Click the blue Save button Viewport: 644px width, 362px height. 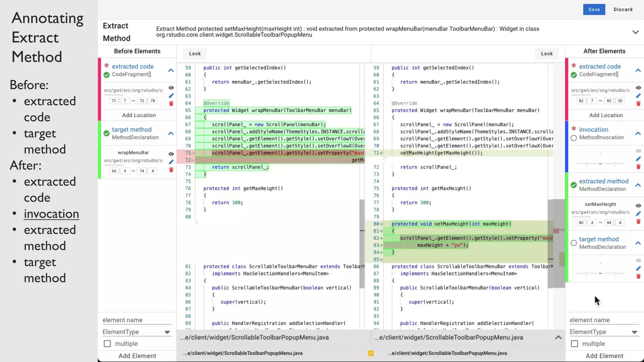pyautogui.click(x=594, y=9)
